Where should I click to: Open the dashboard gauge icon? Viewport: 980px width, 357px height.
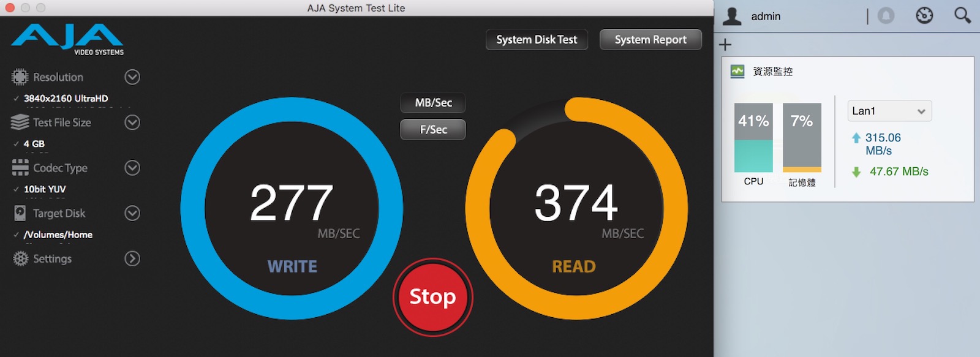click(x=924, y=16)
